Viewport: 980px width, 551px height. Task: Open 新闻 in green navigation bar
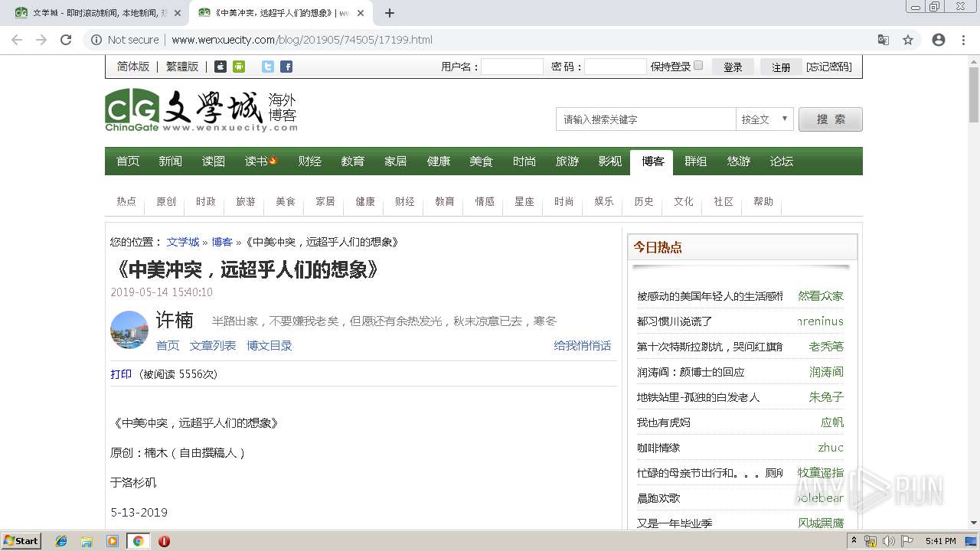(171, 161)
